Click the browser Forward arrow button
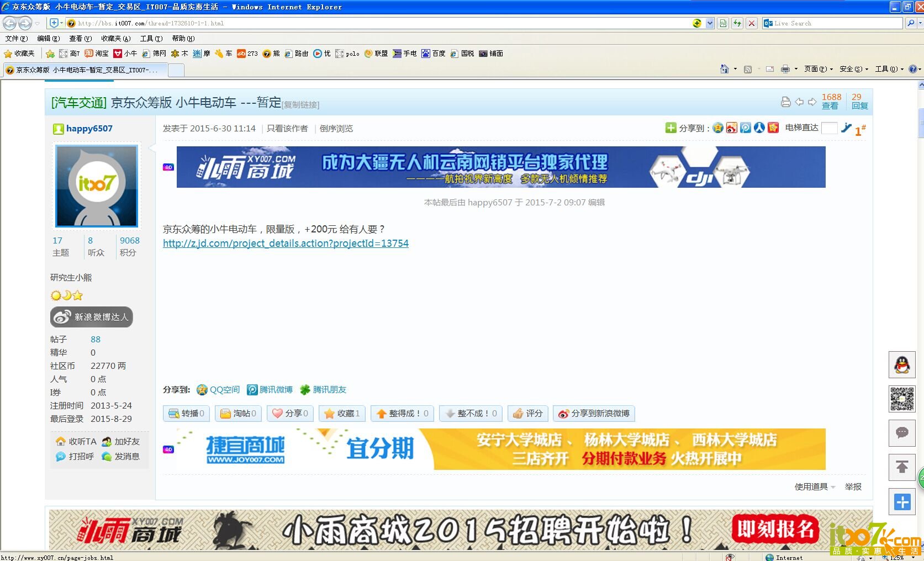Screen dimensions: 924x561 coord(25,23)
